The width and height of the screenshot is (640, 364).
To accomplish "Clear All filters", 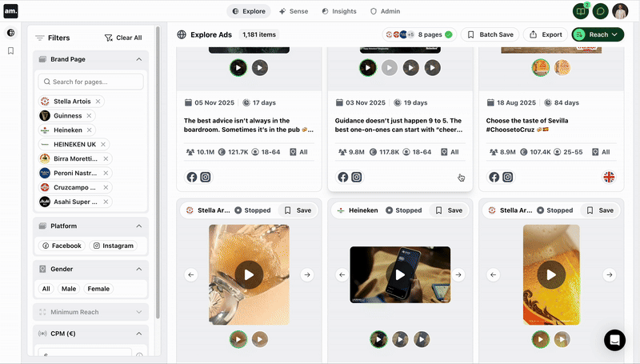I will (123, 38).
